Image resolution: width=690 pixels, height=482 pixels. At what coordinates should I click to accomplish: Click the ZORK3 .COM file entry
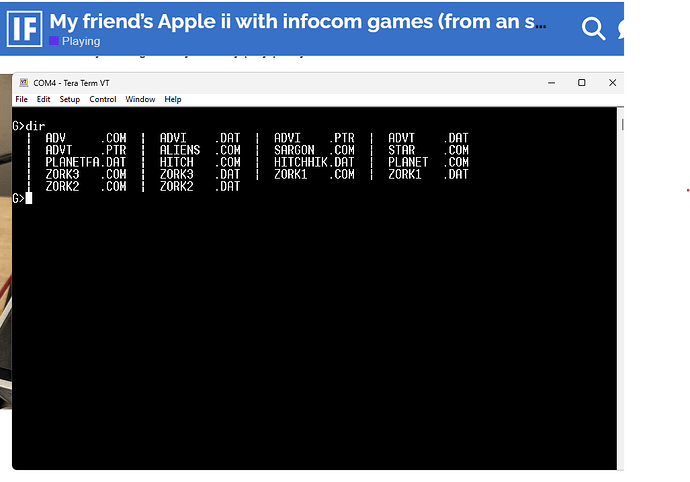86,174
